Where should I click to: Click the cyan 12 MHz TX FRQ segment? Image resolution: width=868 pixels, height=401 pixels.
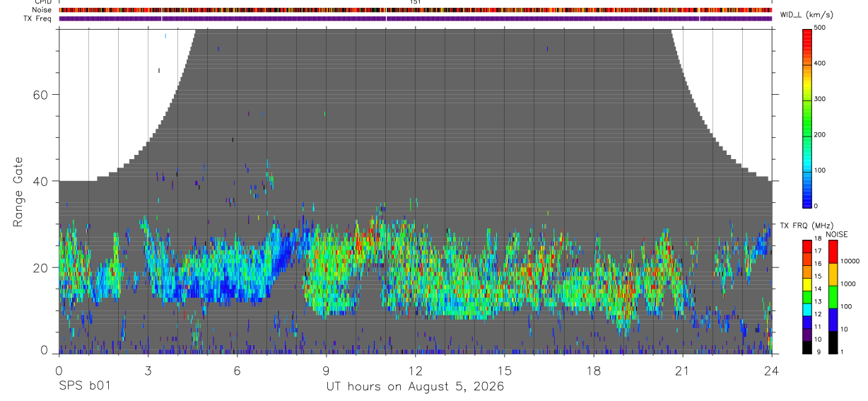pyautogui.click(x=807, y=310)
